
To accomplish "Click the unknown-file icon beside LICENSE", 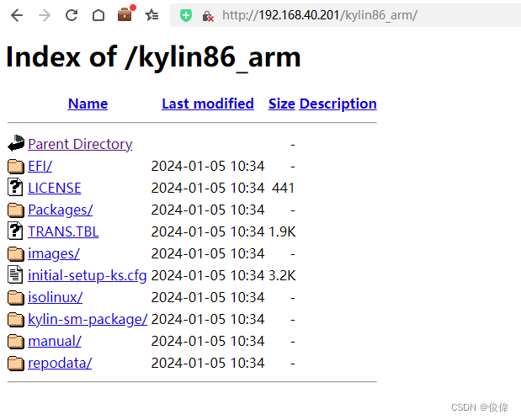I will pos(15,187).
